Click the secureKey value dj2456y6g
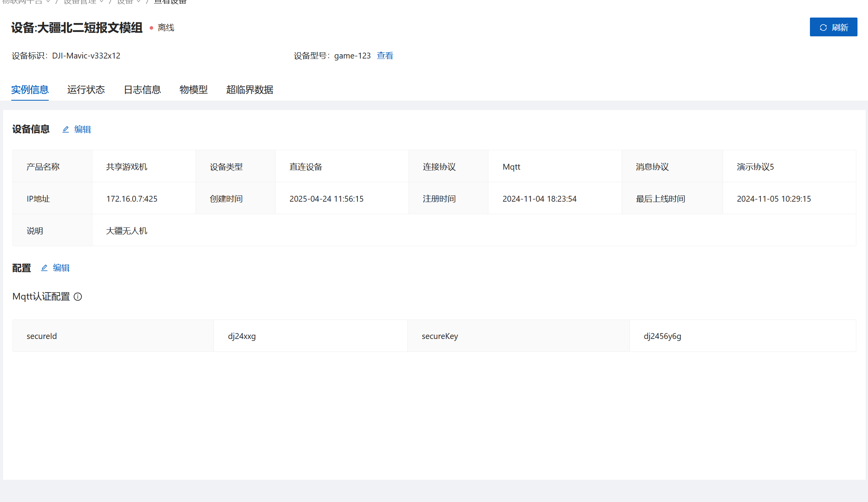 tap(662, 336)
